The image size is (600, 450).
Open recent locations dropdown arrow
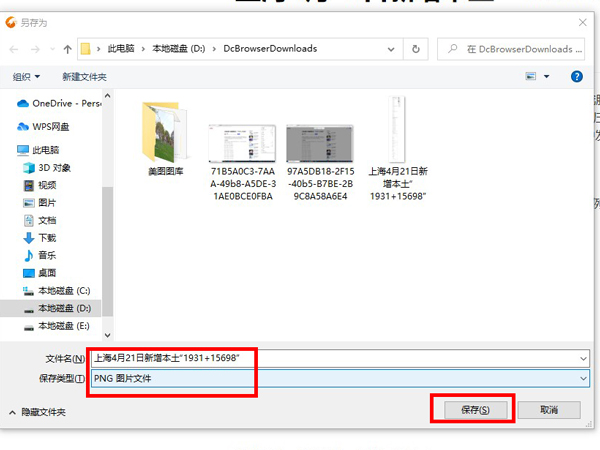[x=52, y=49]
